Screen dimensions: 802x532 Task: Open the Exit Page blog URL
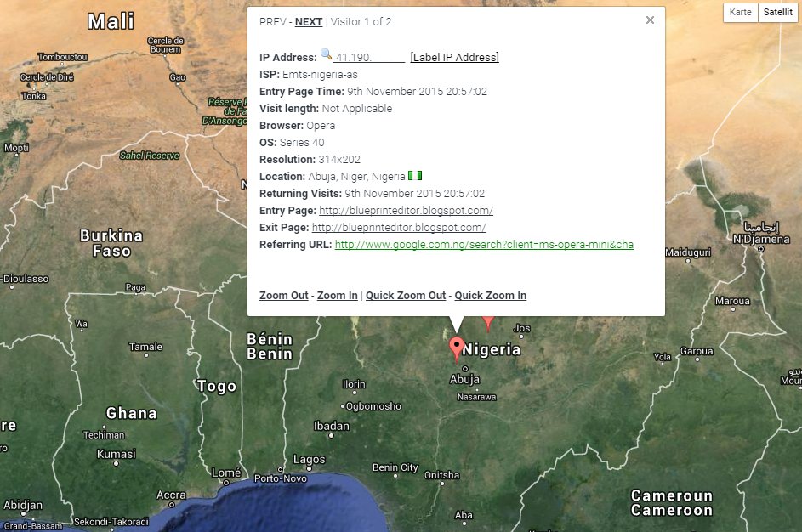[399, 228]
